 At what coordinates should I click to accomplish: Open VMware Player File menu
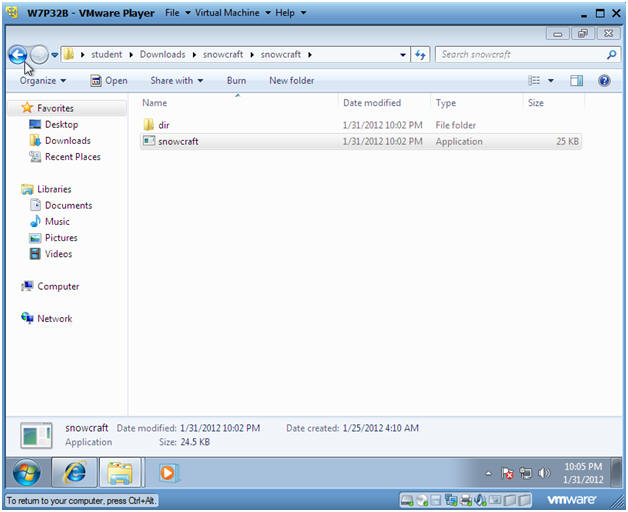(x=177, y=13)
